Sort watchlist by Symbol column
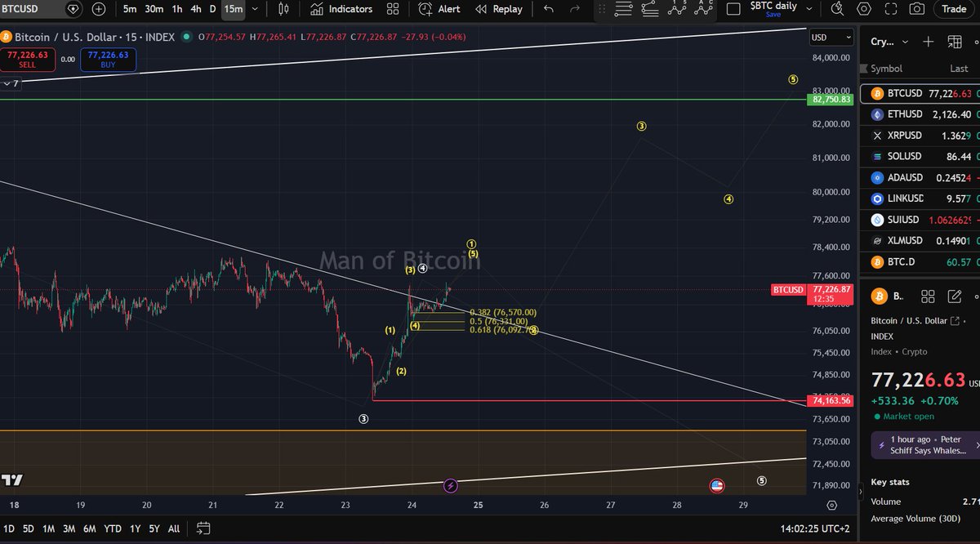This screenshot has height=544, width=980. pos(886,69)
